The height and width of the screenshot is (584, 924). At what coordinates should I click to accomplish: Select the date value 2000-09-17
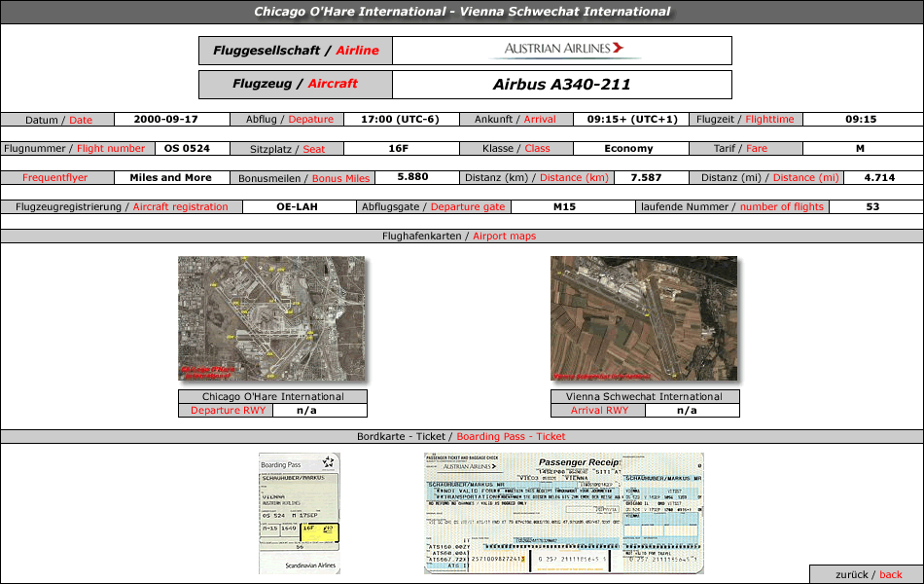click(x=165, y=120)
